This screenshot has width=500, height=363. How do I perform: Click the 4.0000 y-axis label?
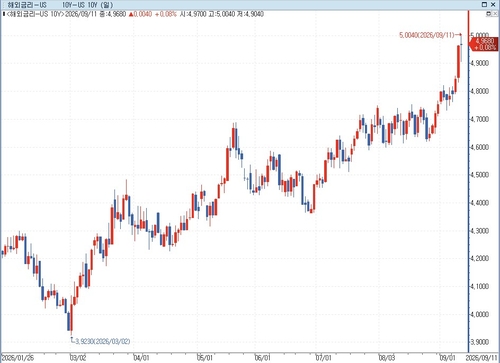coord(479,314)
